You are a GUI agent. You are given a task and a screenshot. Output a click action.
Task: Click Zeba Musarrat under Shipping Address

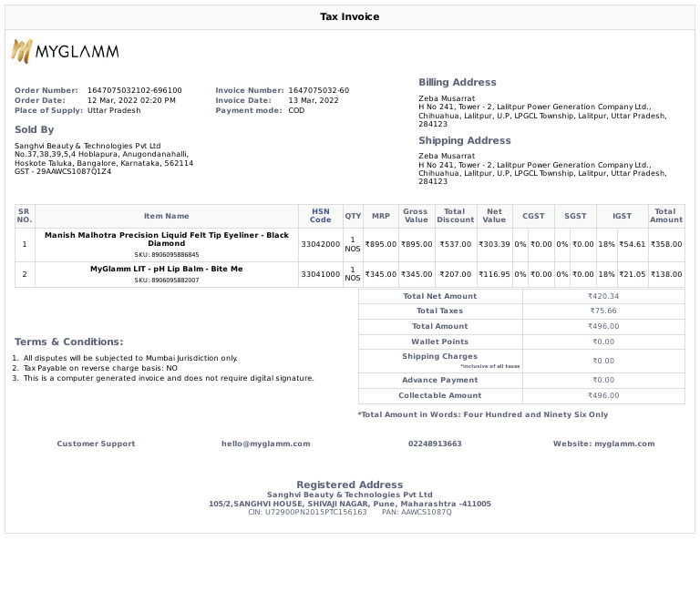[x=447, y=156]
